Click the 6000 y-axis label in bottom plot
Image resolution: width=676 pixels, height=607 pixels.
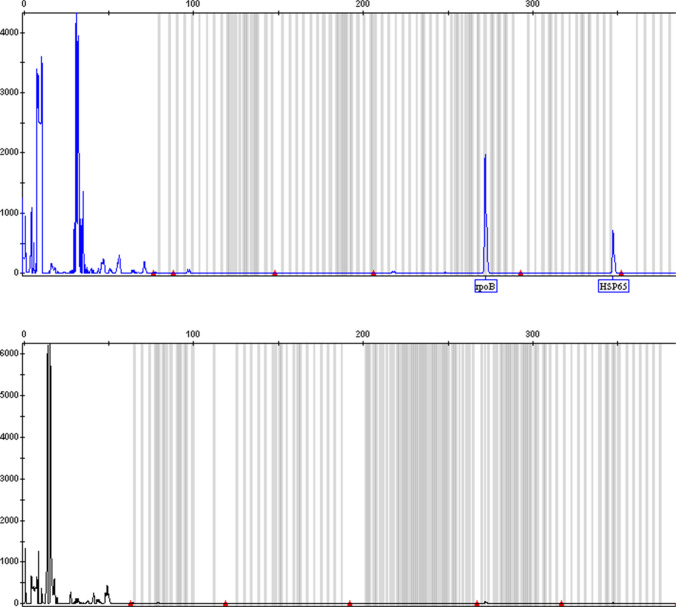click(x=10, y=353)
